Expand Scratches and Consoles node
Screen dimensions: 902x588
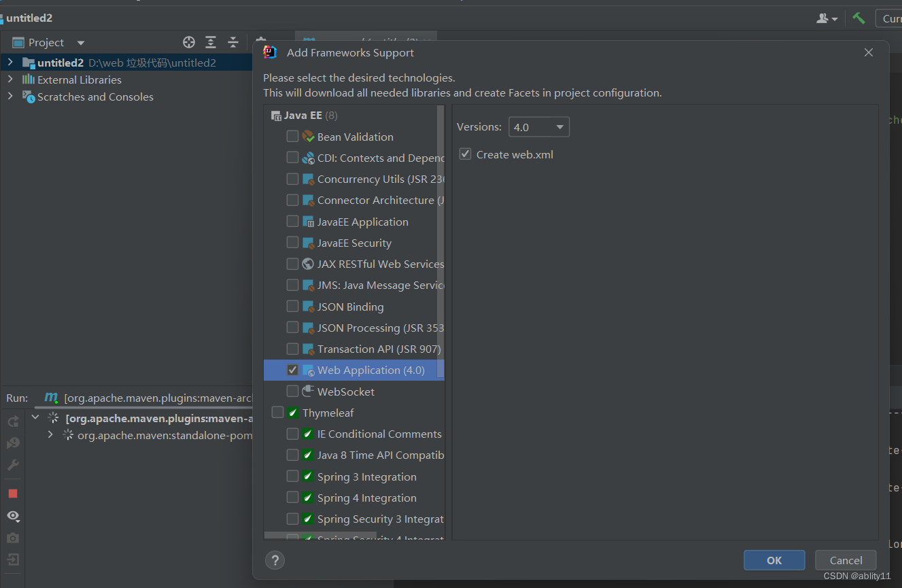[10, 96]
